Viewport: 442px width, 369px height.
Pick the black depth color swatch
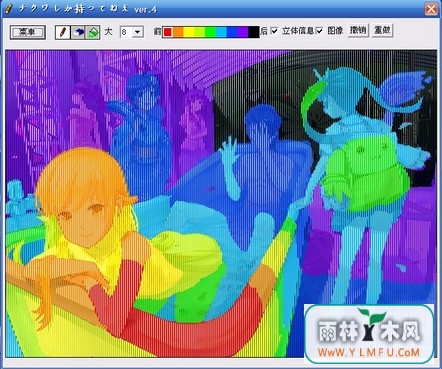253,32
